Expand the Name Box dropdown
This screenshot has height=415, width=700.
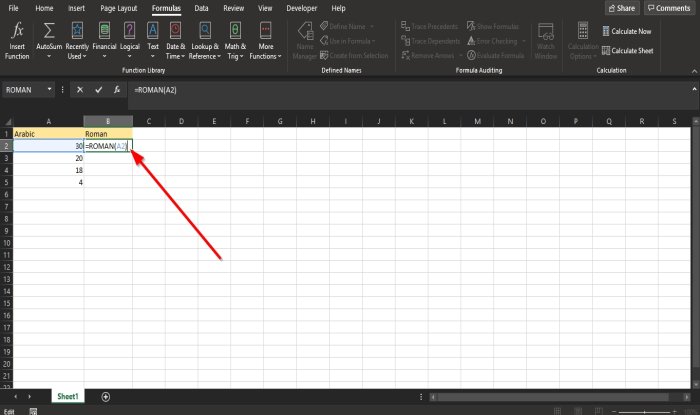click(49, 90)
